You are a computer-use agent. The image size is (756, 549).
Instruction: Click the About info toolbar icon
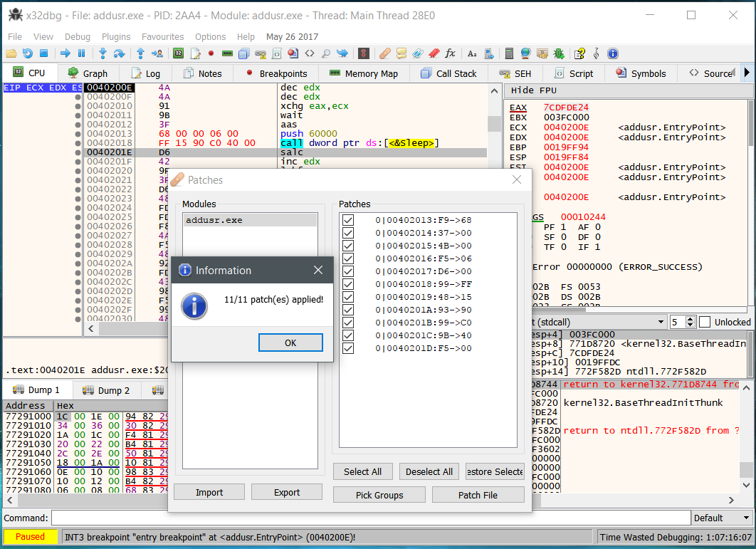coord(612,53)
